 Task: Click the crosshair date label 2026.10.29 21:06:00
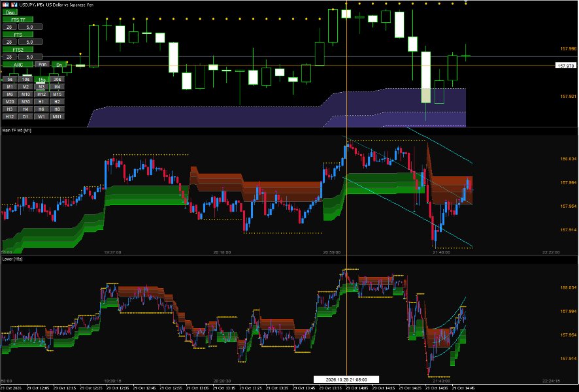point(346,380)
